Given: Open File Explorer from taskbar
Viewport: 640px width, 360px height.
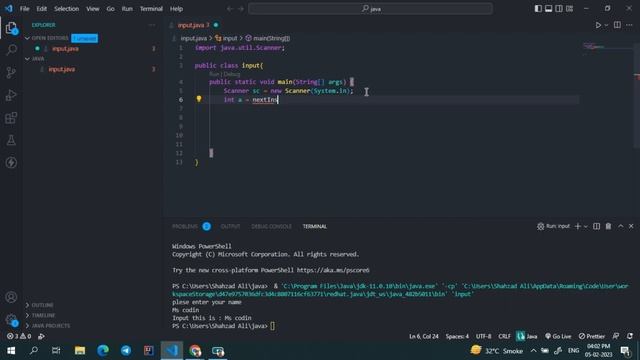Looking at the screenshot, I should 80,351.
